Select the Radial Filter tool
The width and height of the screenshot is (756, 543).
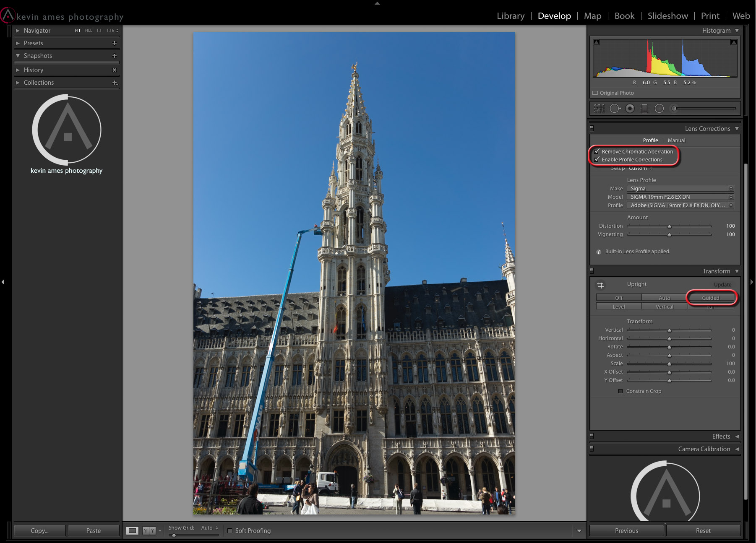coord(659,109)
